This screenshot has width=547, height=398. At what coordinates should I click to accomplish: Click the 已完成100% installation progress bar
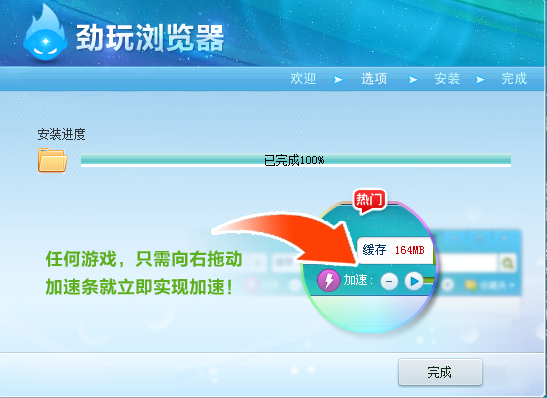tap(296, 160)
